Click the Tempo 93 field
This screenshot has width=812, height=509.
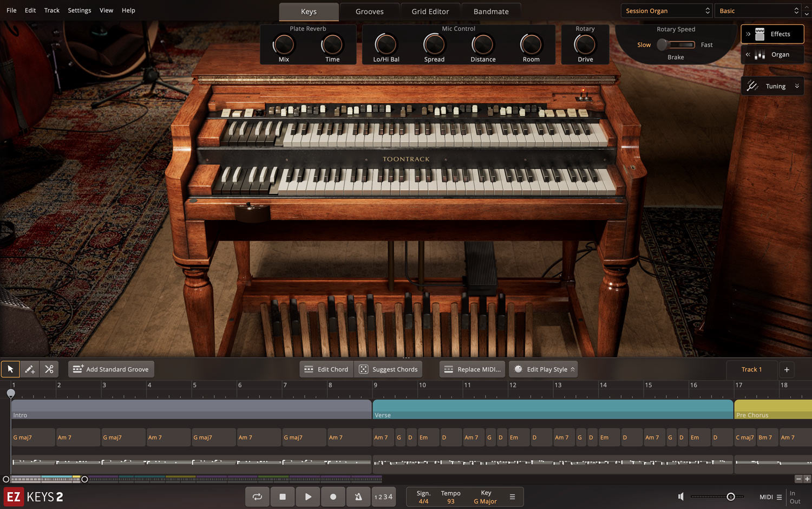coord(450,497)
